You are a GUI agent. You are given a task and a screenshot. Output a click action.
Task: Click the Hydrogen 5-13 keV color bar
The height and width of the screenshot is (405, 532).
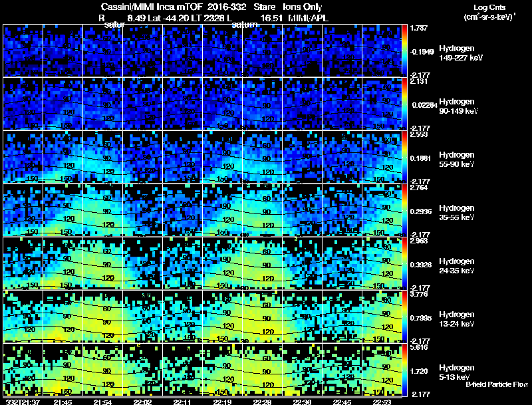pyautogui.click(x=404, y=370)
